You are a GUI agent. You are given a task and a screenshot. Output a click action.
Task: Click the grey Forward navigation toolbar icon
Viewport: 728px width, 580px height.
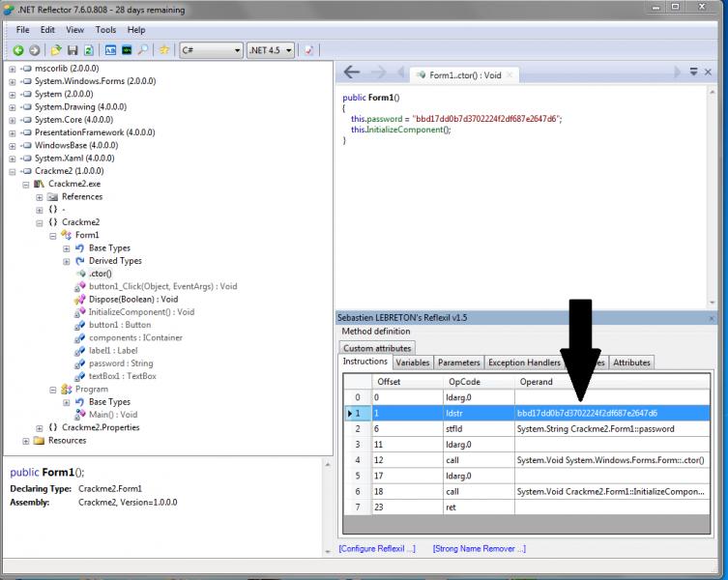tap(35, 50)
